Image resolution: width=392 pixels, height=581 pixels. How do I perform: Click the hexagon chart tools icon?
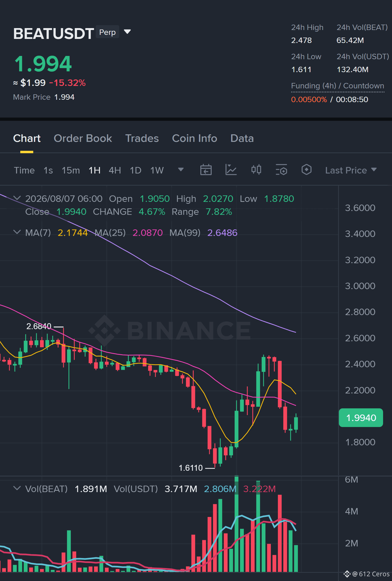click(306, 170)
